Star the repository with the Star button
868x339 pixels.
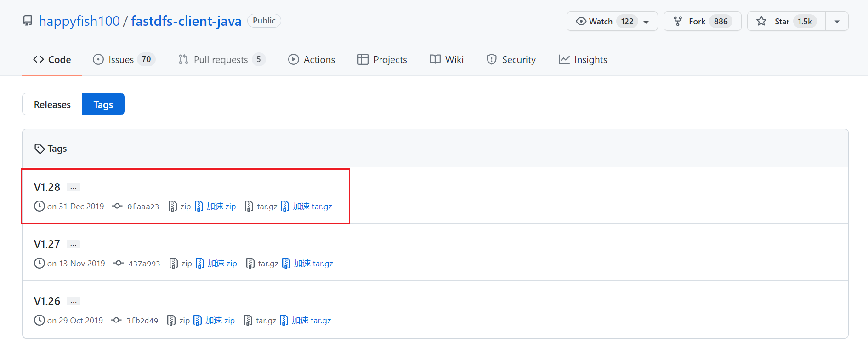click(787, 22)
